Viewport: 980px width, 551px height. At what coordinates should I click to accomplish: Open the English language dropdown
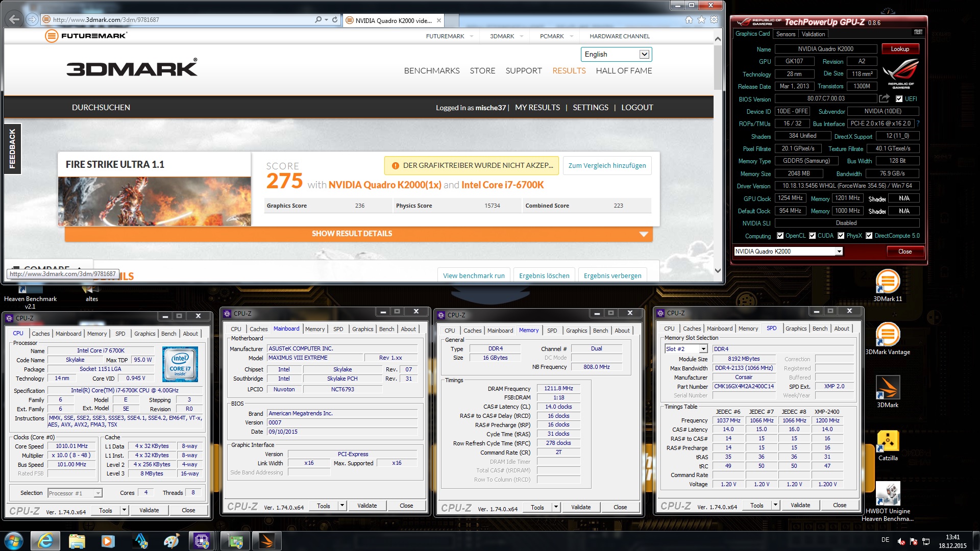[x=616, y=54]
